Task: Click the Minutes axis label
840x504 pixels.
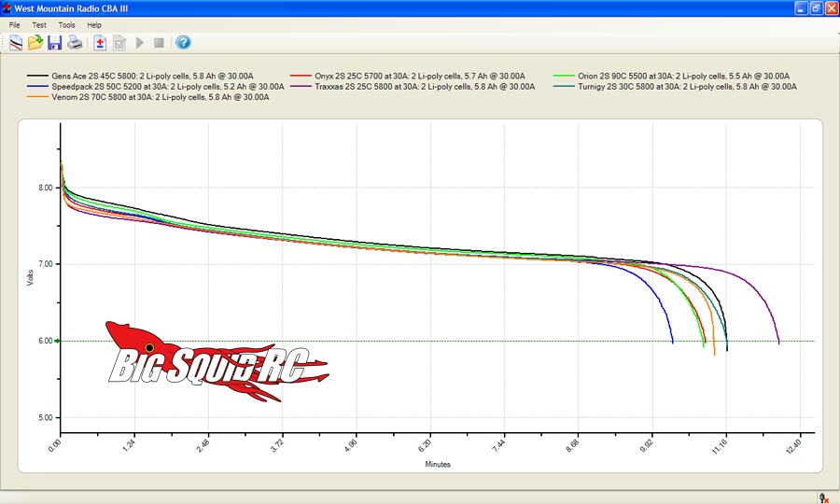Action: coord(438,465)
